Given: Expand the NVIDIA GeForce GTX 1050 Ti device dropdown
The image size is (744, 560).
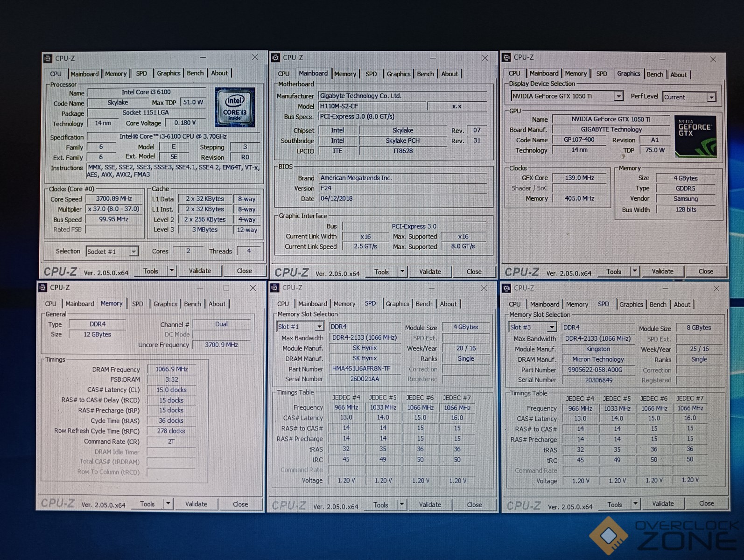Looking at the screenshot, I should [618, 96].
